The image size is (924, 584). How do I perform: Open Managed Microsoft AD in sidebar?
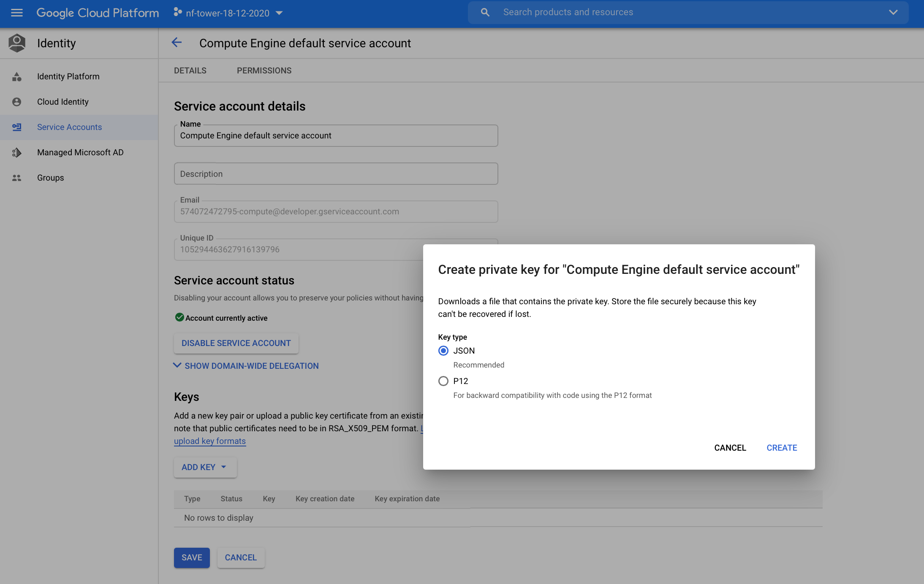click(x=80, y=152)
